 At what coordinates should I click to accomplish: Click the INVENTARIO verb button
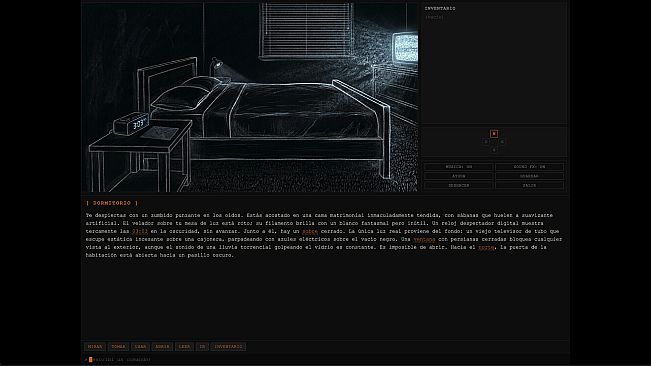click(x=228, y=346)
